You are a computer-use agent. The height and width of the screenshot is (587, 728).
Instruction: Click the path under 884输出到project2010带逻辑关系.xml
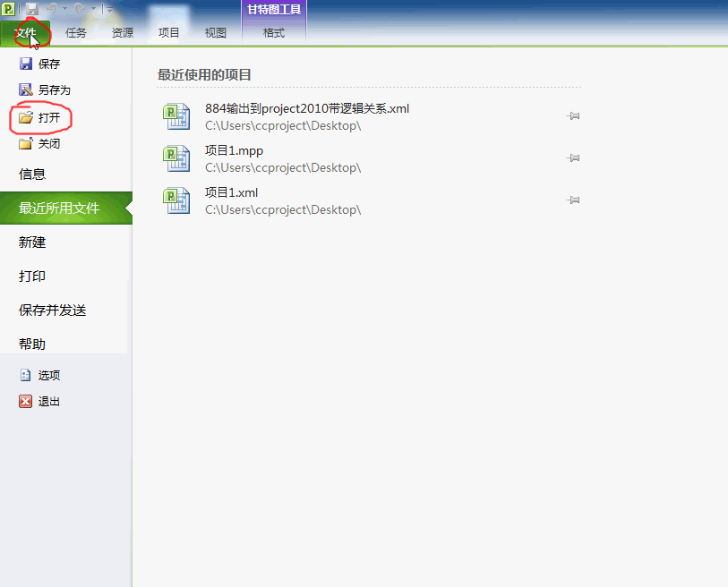tap(283, 126)
